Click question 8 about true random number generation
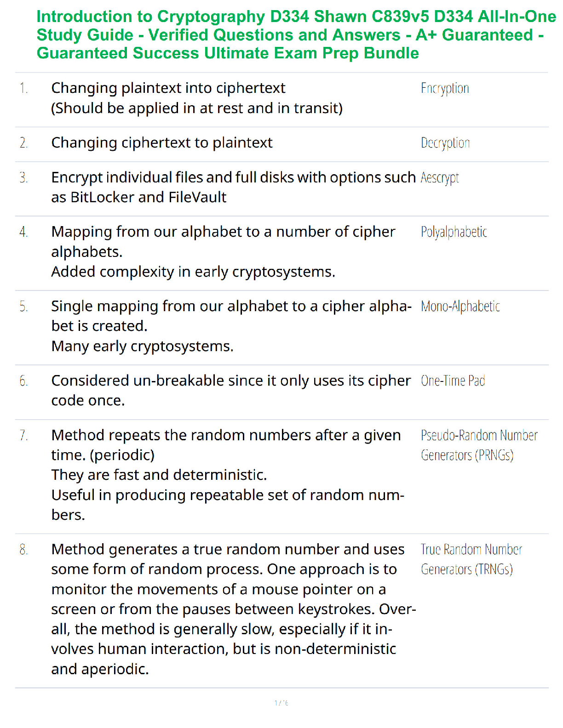Image resolution: width=563 pixels, height=728 pixels. pos(233,609)
